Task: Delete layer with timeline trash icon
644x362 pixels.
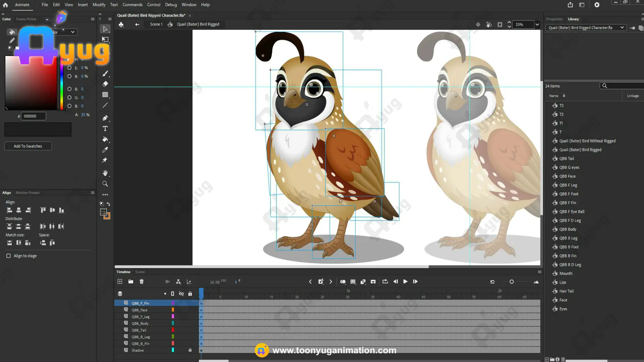Action: [142, 282]
